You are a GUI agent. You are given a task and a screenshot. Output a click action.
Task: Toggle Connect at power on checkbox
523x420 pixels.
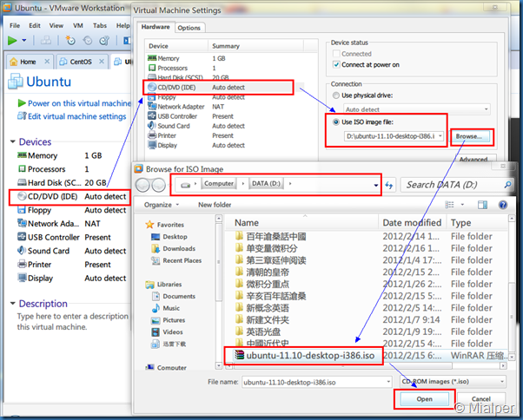click(x=336, y=64)
